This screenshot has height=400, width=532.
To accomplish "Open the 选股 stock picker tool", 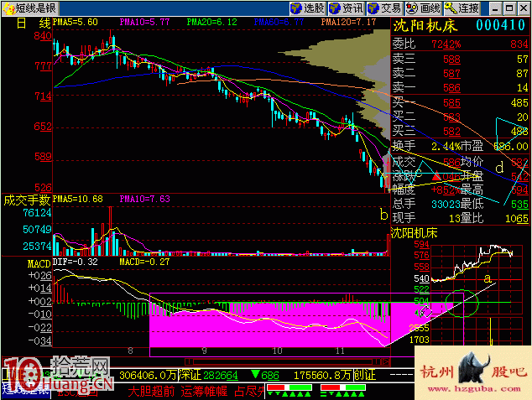I will pyautogui.click(x=308, y=8).
